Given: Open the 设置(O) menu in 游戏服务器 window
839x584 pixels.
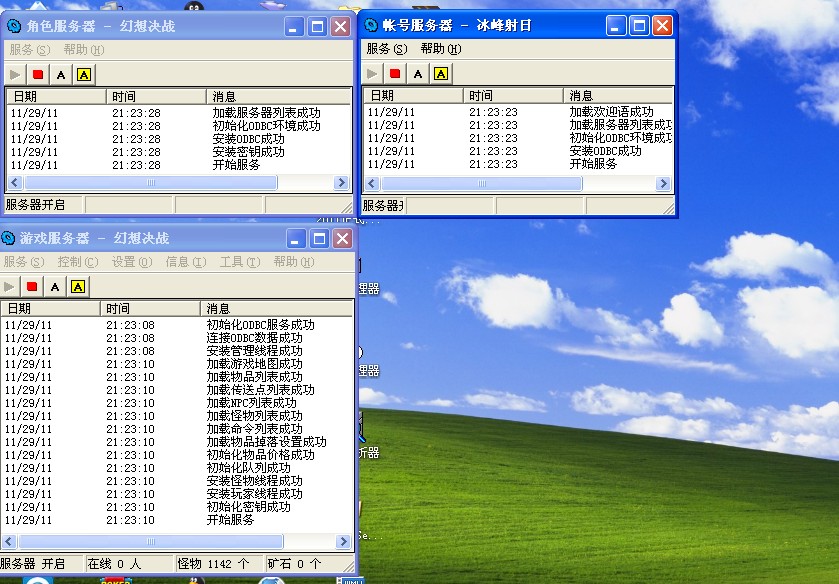Looking at the screenshot, I should (x=131, y=262).
